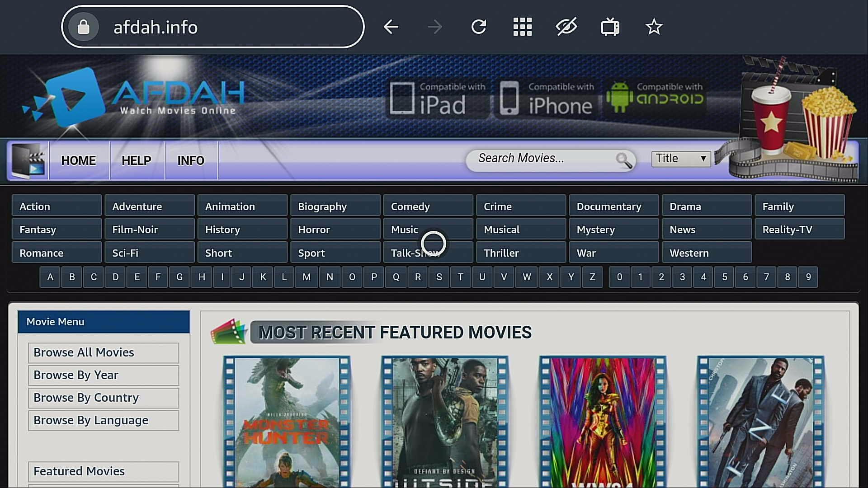Open the Title search-type dropdown
Viewport: 868px width, 488px height.
(x=681, y=159)
